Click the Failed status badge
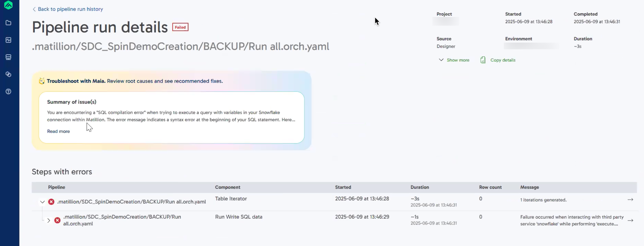 pyautogui.click(x=180, y=27)
